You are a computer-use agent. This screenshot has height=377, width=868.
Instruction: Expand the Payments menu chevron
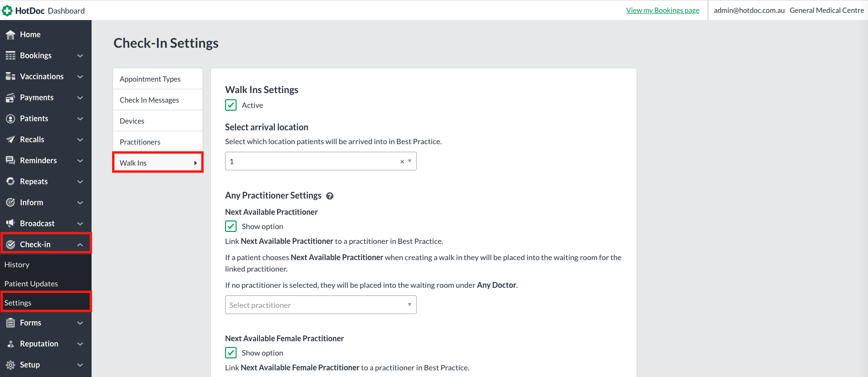[80, 98]
